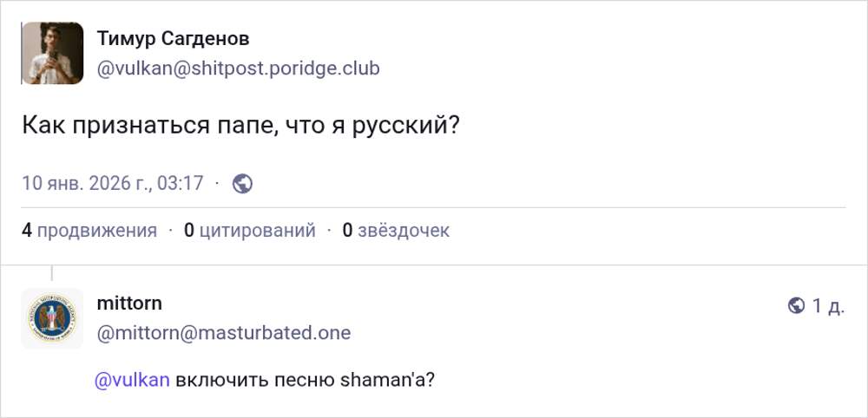Screen dimensions: 868x418
Task: Open the Тимур Сагденов display name link
Action: pyautogui.click(x=173, y=39)
